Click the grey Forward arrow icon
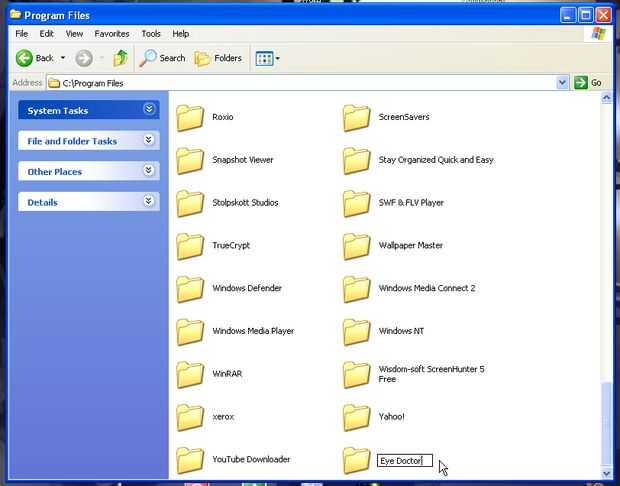 (x=84, y=58)
